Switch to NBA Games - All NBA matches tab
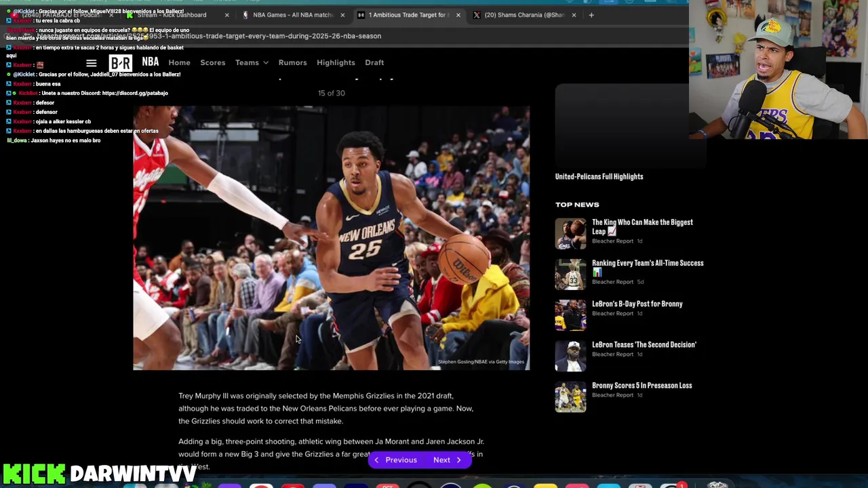Viewport: 868px width, 488px height. click(x=292, y=15)
